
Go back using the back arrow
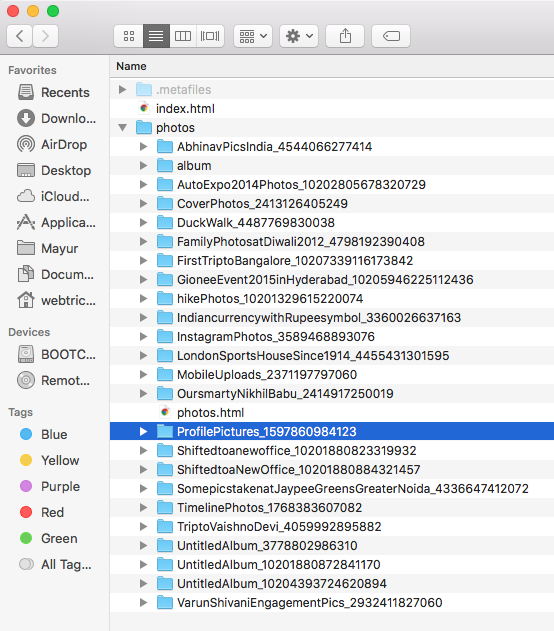19,36
